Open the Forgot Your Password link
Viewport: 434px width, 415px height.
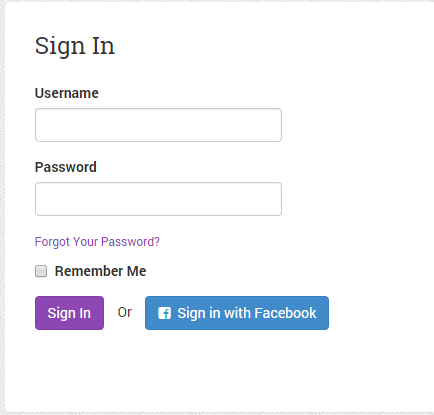pos(97,242)
